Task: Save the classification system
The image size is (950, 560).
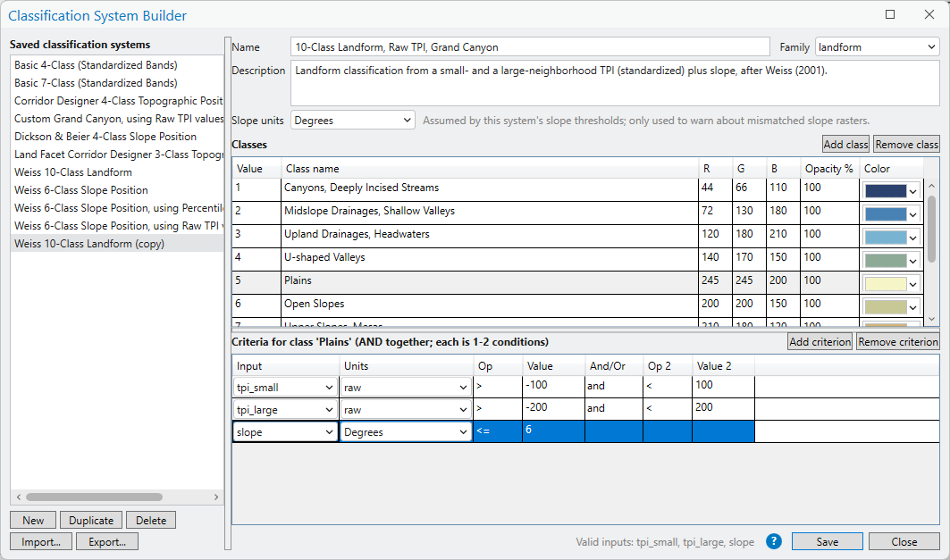Action: [827, 542]
